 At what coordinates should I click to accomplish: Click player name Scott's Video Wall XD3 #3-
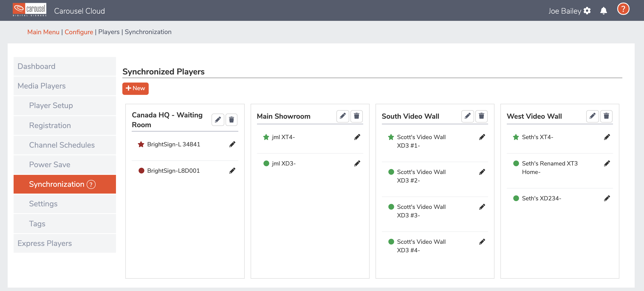coord(421,211)
